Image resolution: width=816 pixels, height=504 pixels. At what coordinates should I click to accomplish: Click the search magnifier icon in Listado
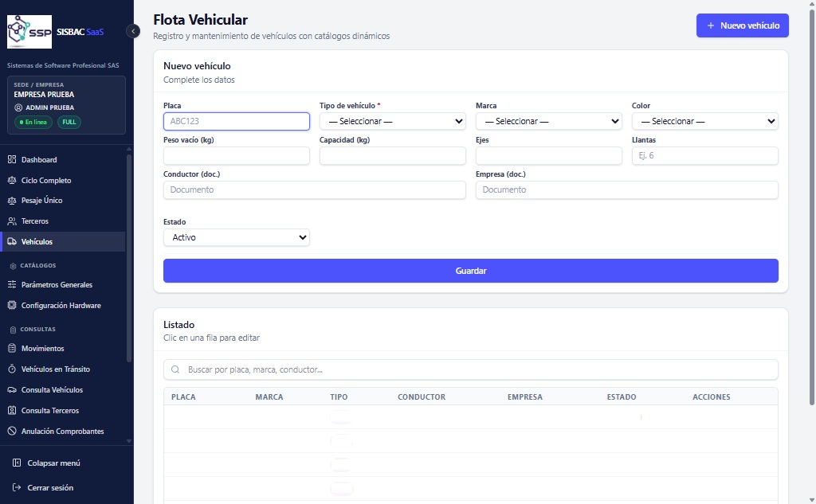(175, 369)
